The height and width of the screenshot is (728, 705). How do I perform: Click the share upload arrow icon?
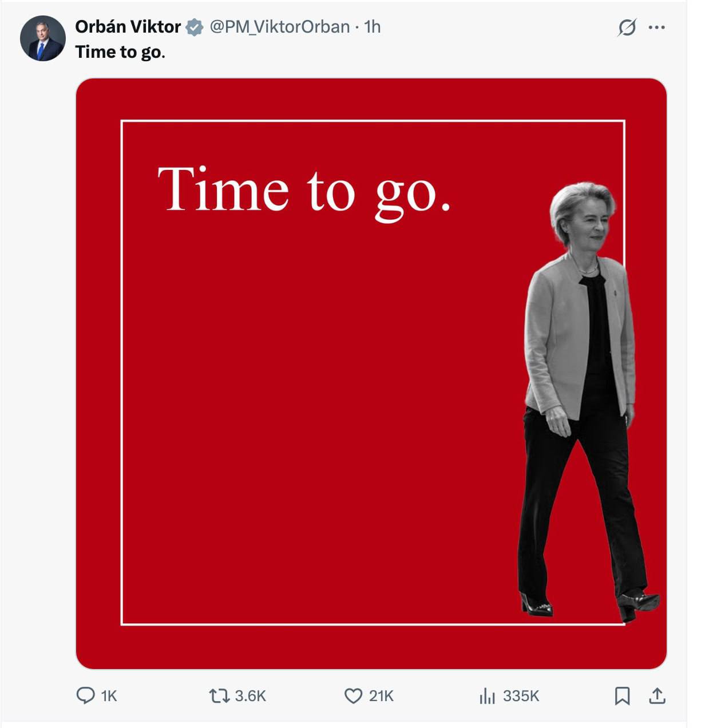657,695
